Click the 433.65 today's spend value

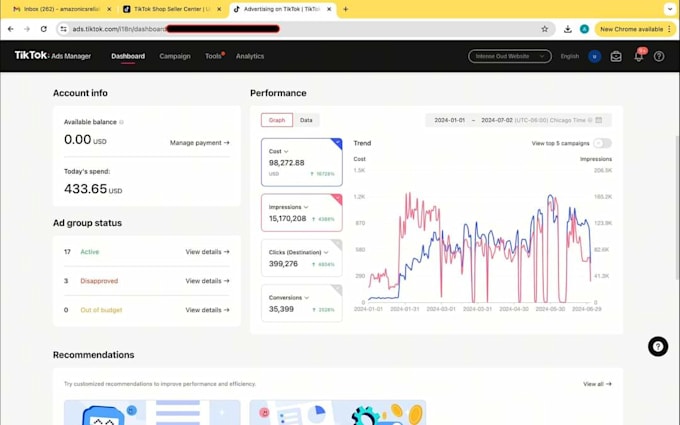click(85, 189)
